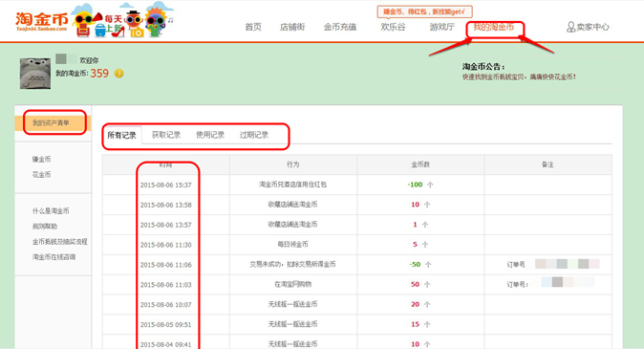644x349 pixels.
Task: Click the 每日领金币 entry
Action: pos(292,244)
